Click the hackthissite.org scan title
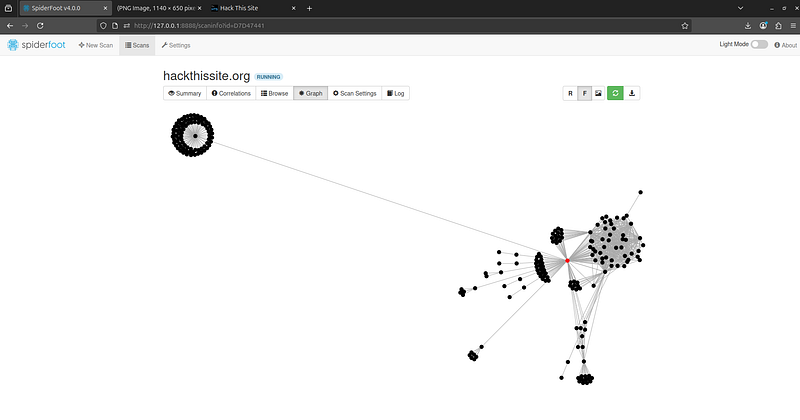Image resolution: width=800 pixels, height=420 pixels. pos(207,76)
